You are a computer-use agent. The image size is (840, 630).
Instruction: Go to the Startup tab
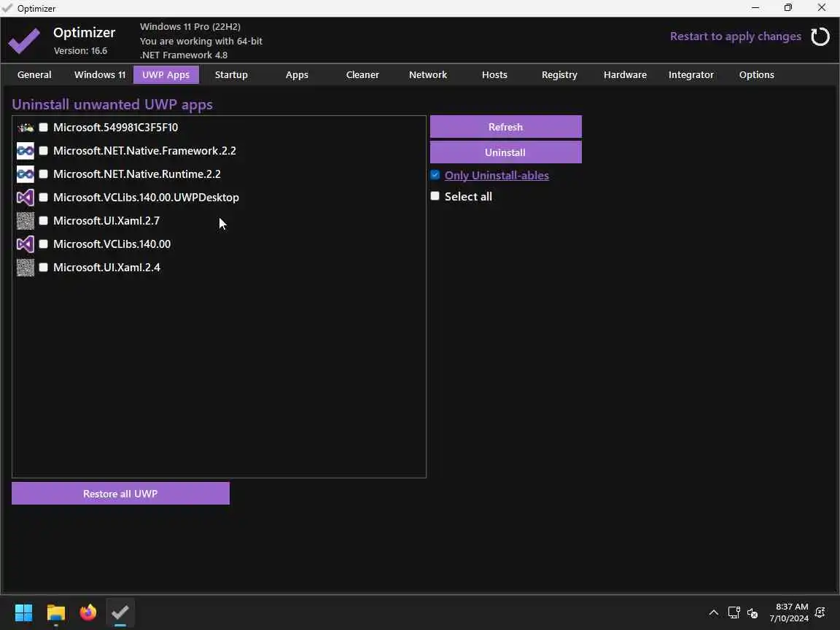pos(231,75)
